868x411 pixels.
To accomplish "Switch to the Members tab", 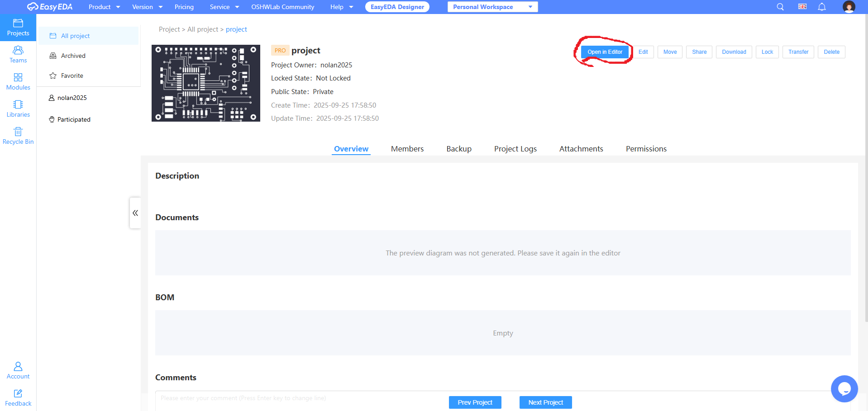I will (407, 149).
